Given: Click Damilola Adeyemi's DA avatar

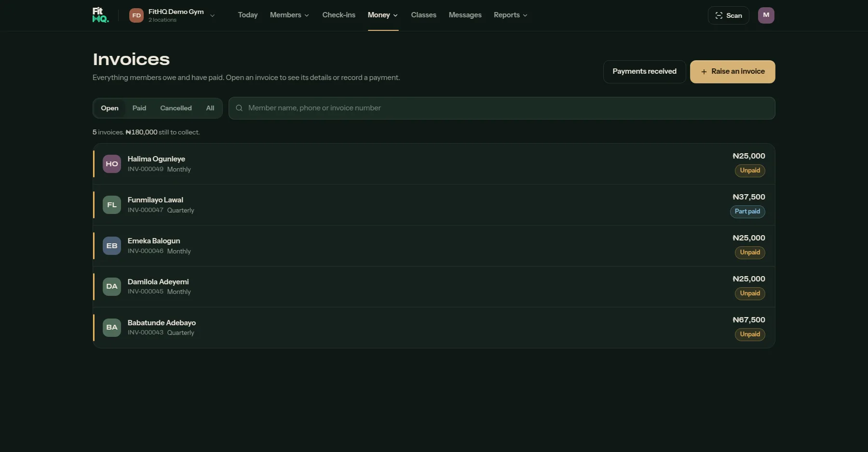Looking at the screenshot, I should tap(112, 286).
